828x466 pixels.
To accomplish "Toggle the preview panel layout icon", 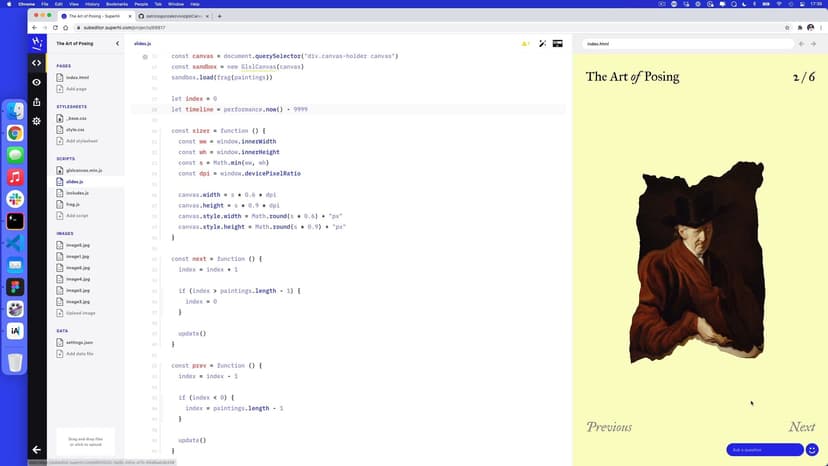I will point(557,44).
